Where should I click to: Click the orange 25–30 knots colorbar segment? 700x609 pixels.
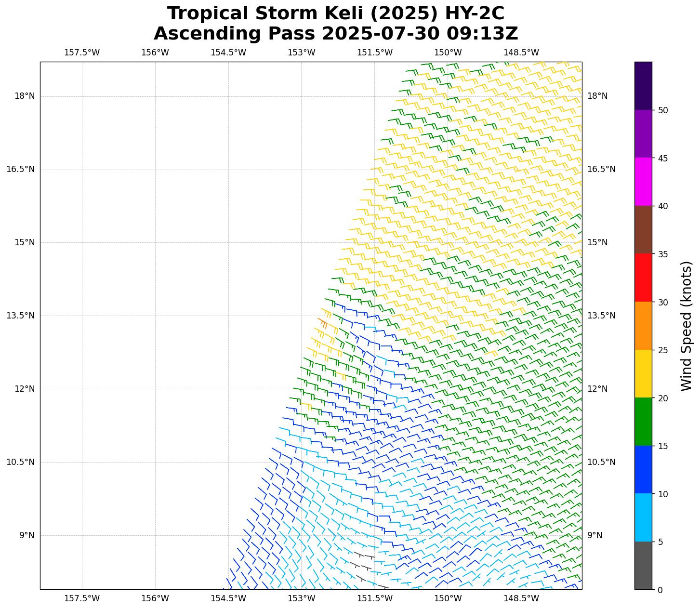(x=643, y=325)
